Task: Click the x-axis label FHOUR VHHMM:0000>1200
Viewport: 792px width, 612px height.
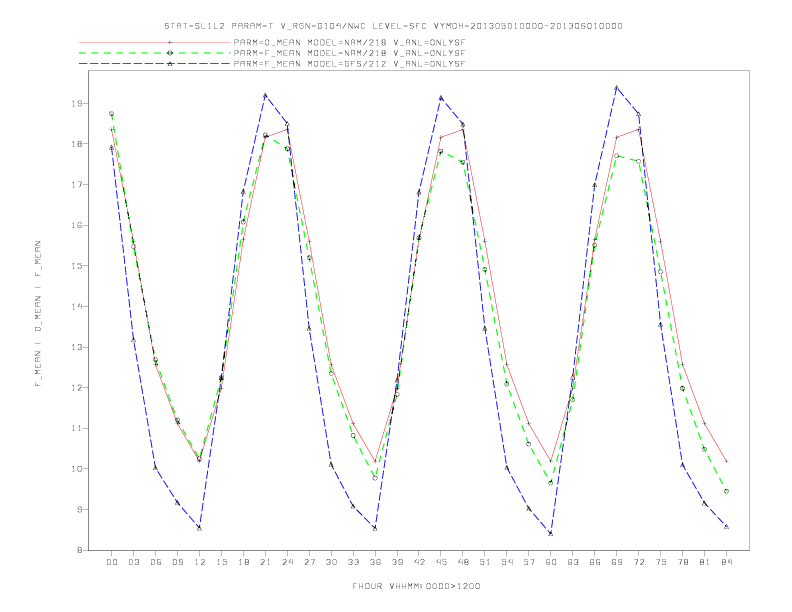Action: [416, 586]
